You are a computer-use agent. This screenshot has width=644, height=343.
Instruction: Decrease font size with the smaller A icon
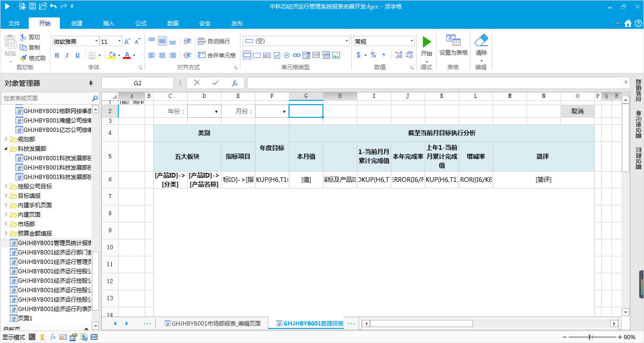[x=137, y=41]
